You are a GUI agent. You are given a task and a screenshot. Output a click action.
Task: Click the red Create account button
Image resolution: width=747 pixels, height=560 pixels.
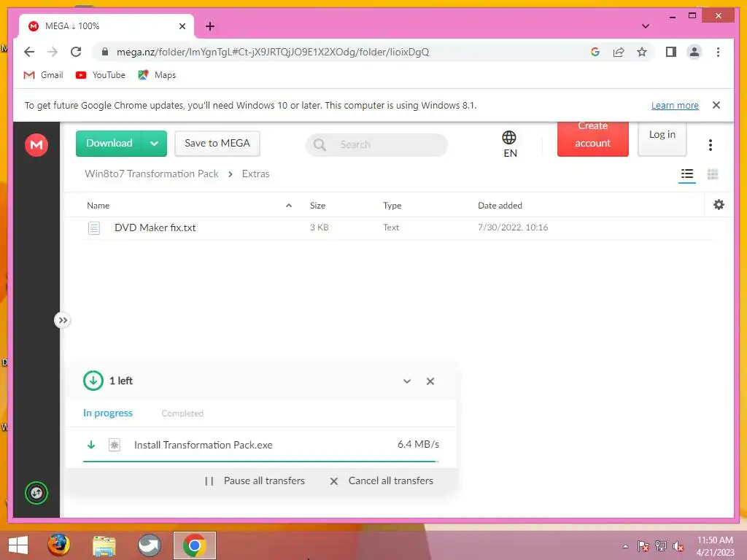pos(592,138)
